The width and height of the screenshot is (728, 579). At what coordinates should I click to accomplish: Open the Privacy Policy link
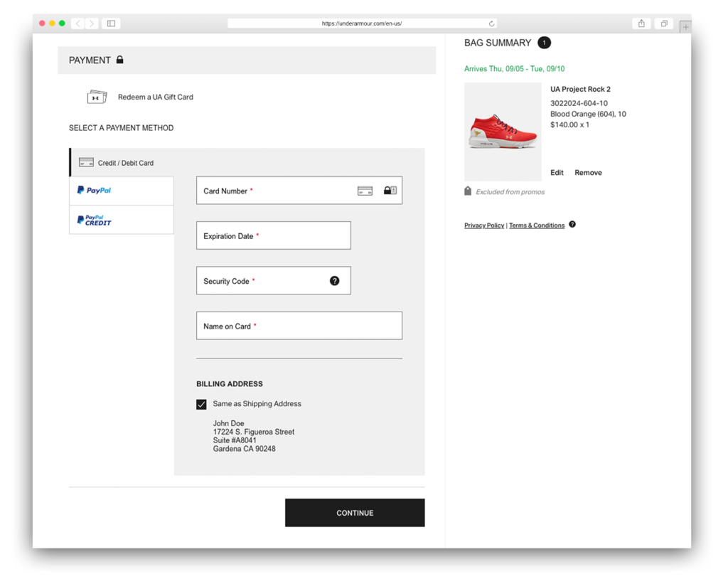coord(484,225)
